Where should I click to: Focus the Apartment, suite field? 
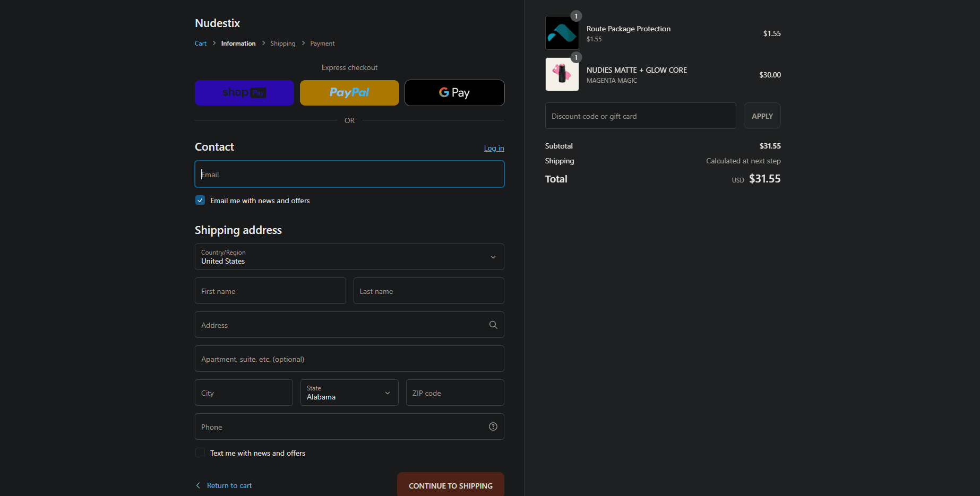pos(349,359)
